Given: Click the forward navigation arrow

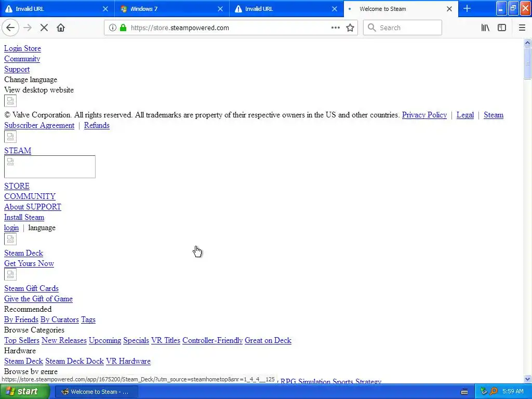Looking at the screenshot, I should 28,28.
